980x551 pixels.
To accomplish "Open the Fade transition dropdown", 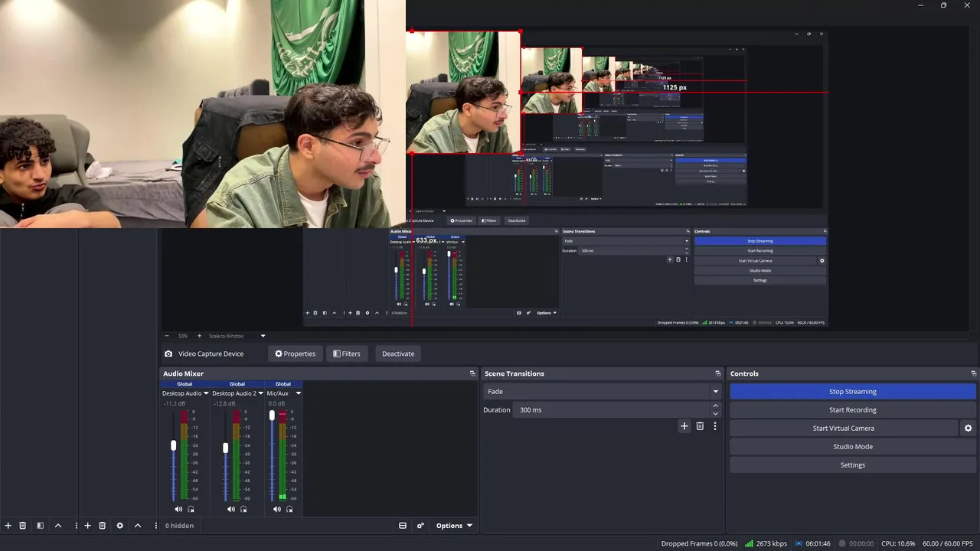I will (603, 392).
